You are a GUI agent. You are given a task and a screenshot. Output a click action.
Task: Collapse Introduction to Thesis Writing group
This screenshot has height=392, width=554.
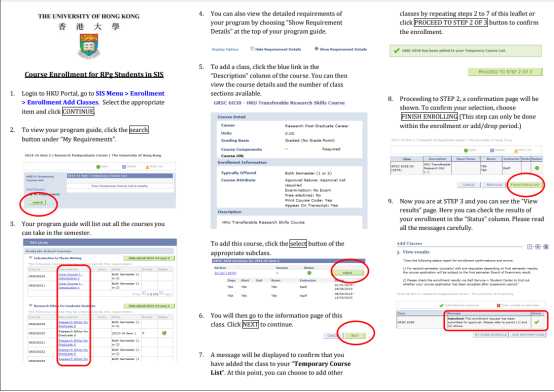pyautogui.click(x=31, y=258)
